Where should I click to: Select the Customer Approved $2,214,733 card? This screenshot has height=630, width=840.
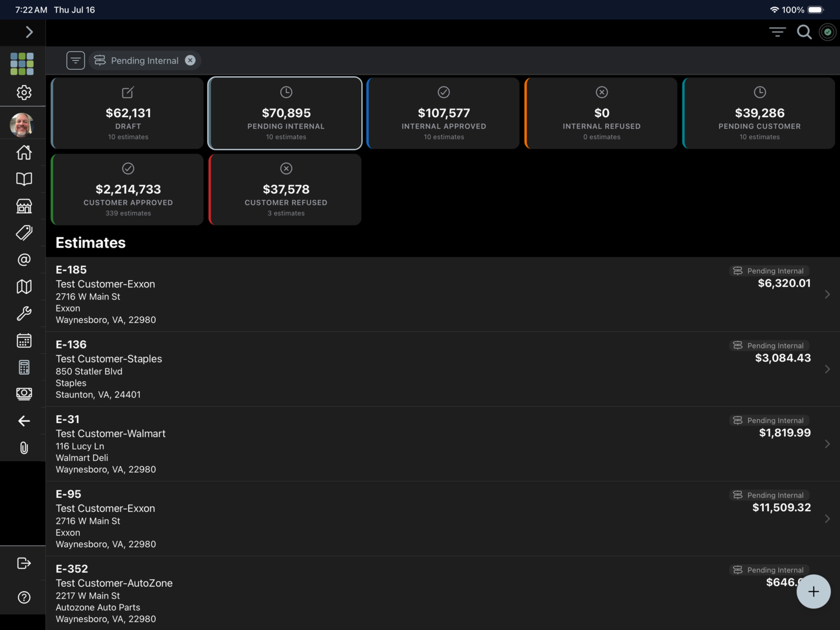[x=127, y=190]
